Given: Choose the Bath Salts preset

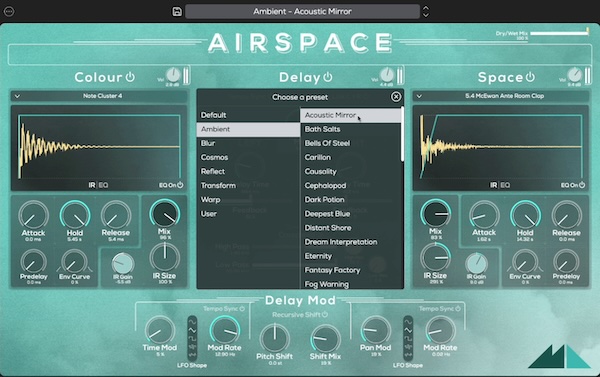Looking at the screenshot, I should pyautogui.click(x=350, y=129).
